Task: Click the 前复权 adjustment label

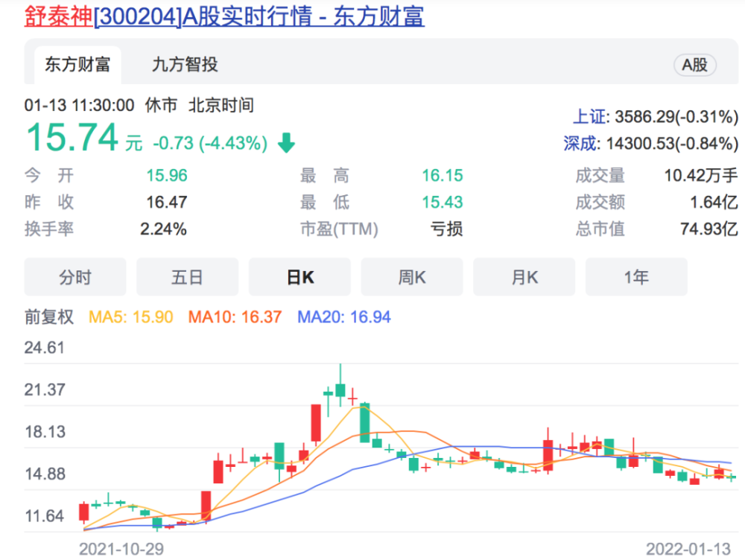Action: tap(49, 316)
